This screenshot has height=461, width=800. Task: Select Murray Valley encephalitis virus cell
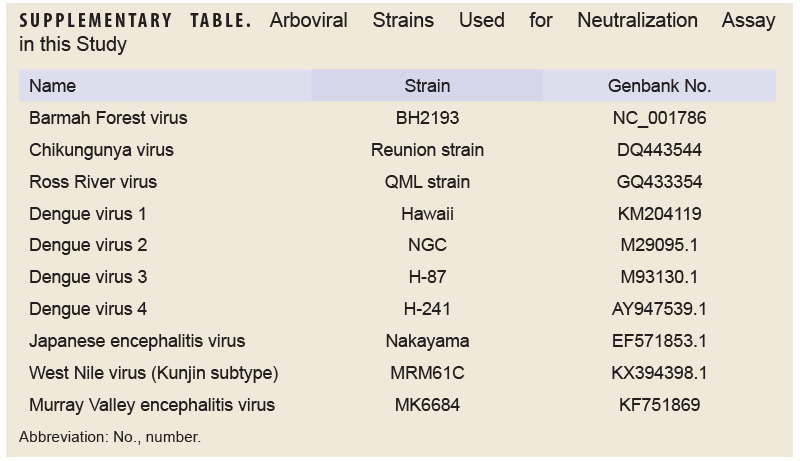click(152, 405)
